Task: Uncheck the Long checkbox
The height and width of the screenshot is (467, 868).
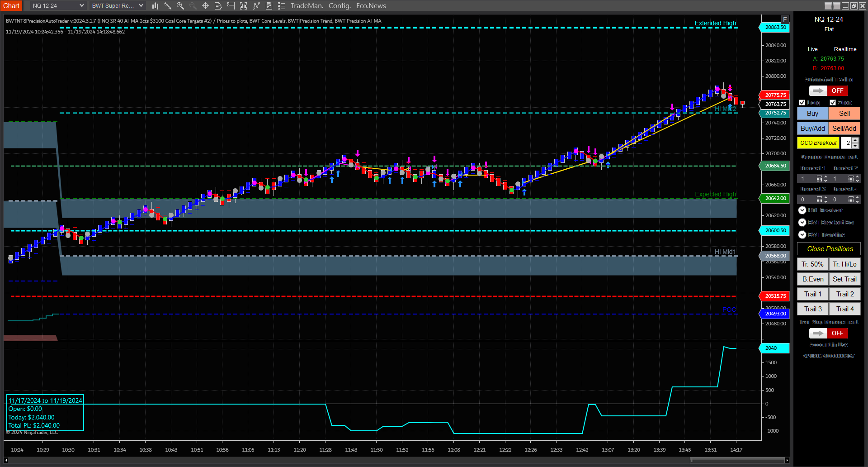Action: [802, 103]
